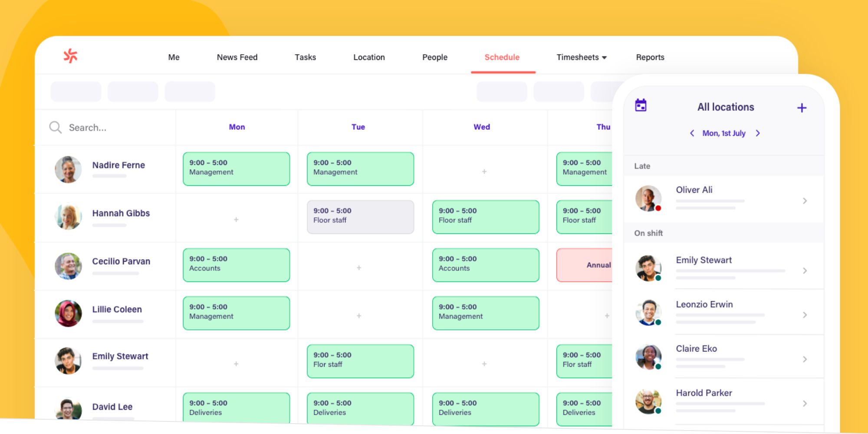Click Lillie Coleen's avatar photo
The width and height of the screenshot is (868, 434).
click(68, 313)
